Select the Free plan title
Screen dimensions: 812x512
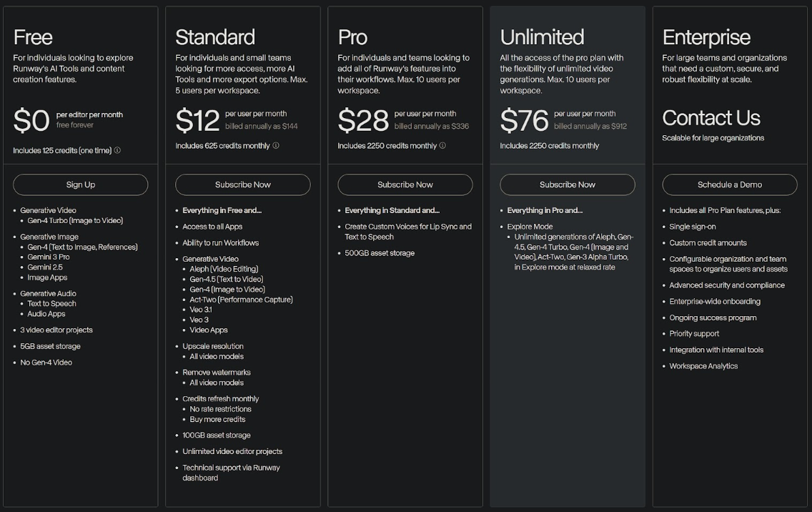(33, 37)
